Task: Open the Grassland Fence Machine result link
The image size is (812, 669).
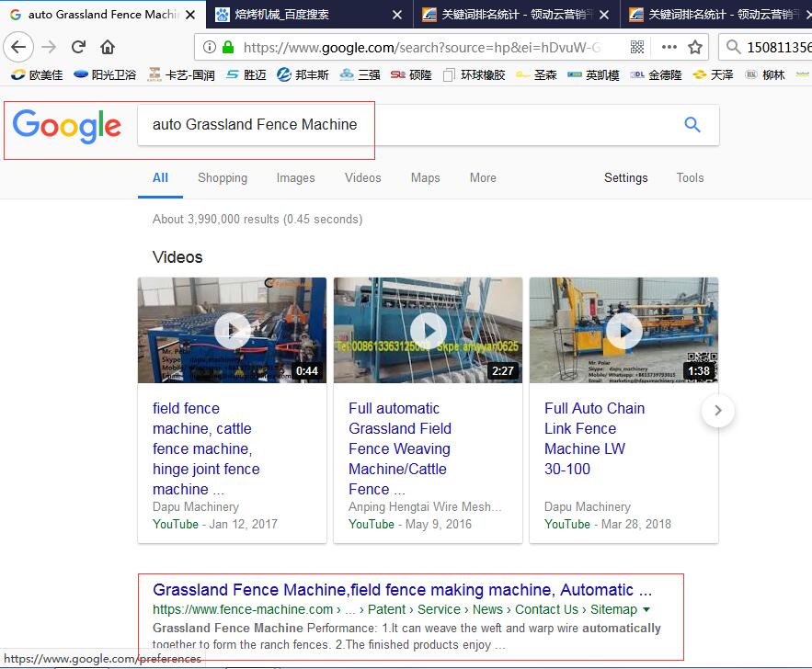Action: tap(402, 590)
